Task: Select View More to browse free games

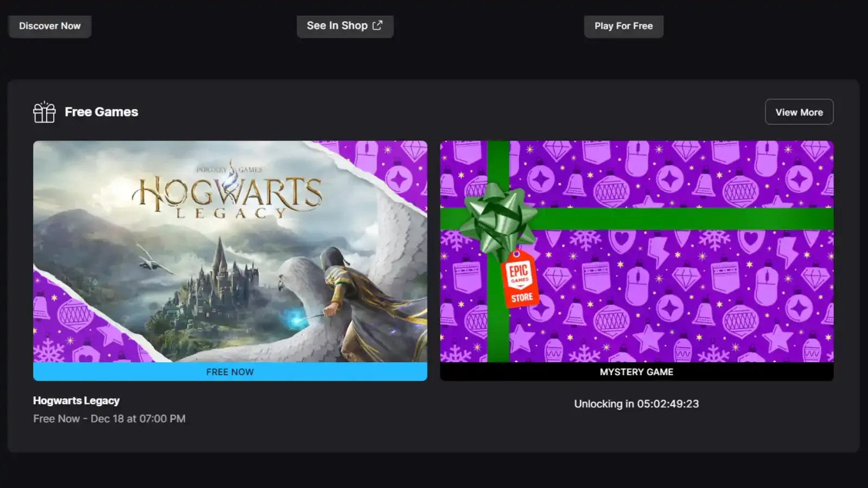Action: pyautogui.click(x=799, y=112)
